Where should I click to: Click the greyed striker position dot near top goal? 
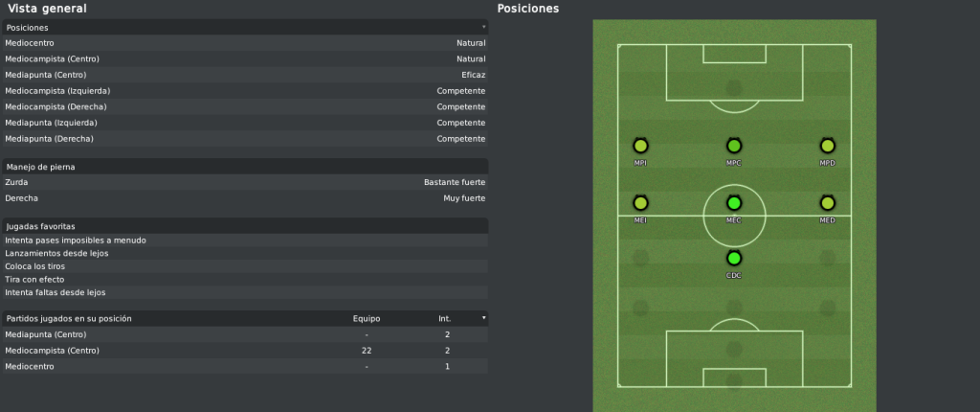tap(734, 87)
